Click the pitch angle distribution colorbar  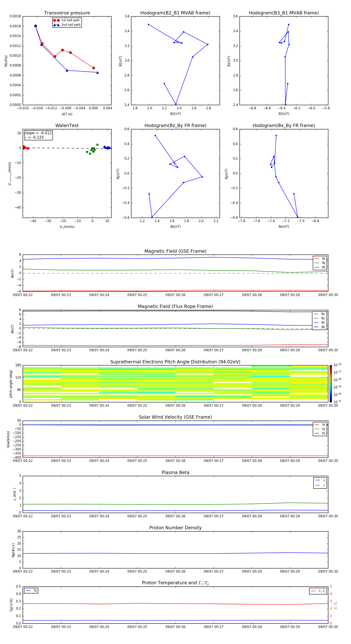331,383
